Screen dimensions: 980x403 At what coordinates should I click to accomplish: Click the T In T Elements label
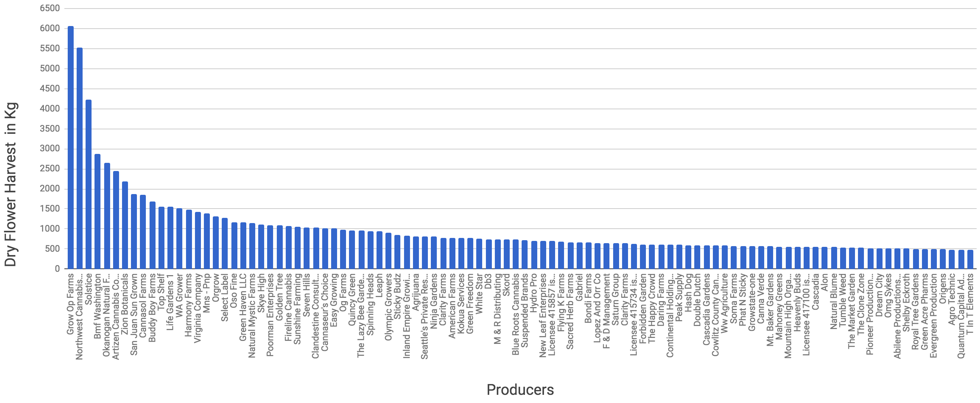click(x=970, y=304)
